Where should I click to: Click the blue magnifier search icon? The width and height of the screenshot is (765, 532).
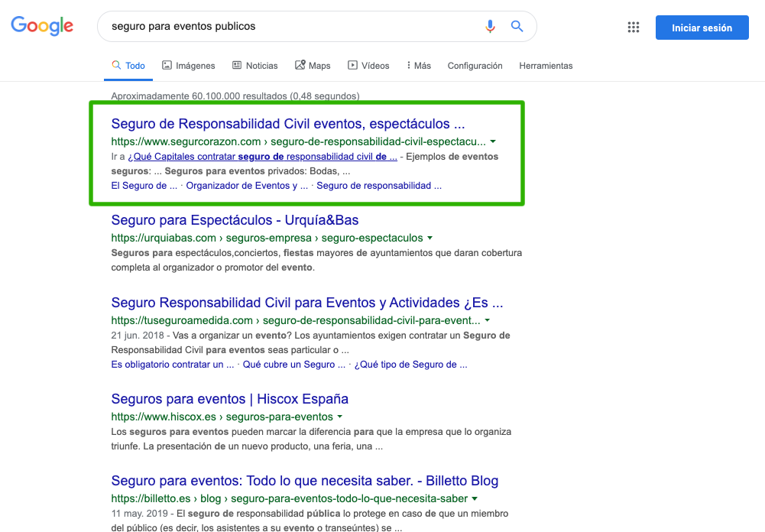(517, 26)
